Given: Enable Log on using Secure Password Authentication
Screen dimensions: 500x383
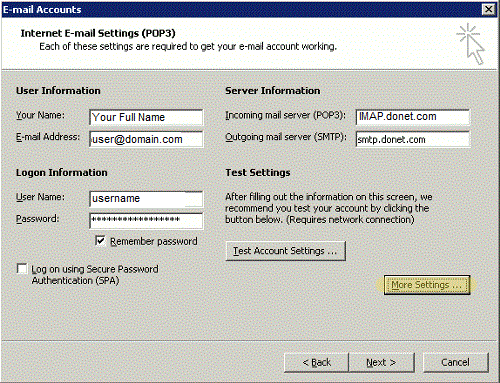Looking at the screenshot, I should (22, 269).
